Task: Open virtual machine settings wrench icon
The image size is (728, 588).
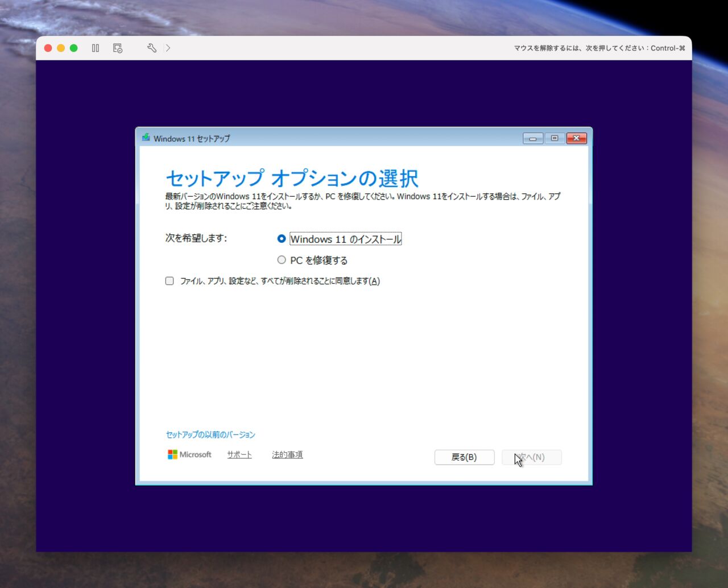Action: tap(151, 48)
